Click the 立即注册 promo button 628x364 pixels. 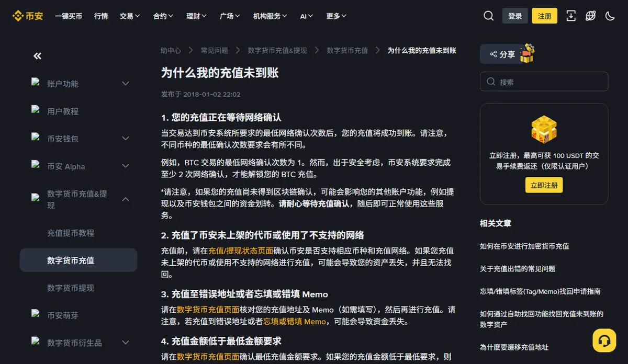coord(544,185)
